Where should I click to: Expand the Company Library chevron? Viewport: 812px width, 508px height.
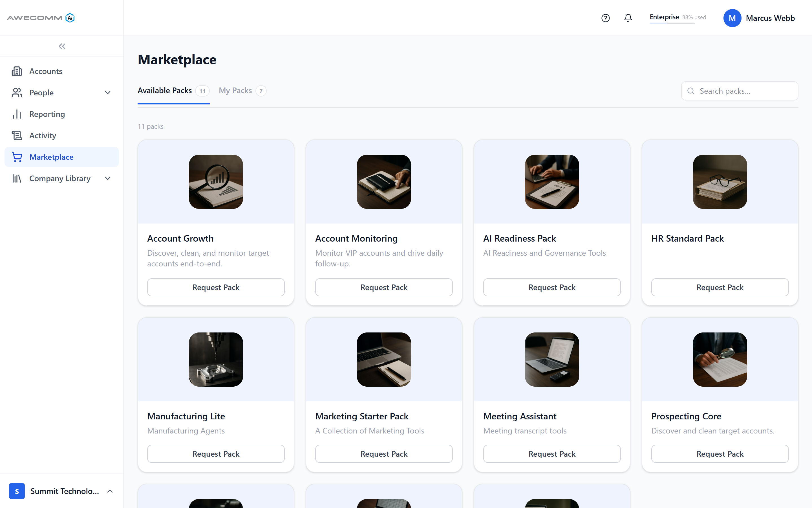pos(108,178)
